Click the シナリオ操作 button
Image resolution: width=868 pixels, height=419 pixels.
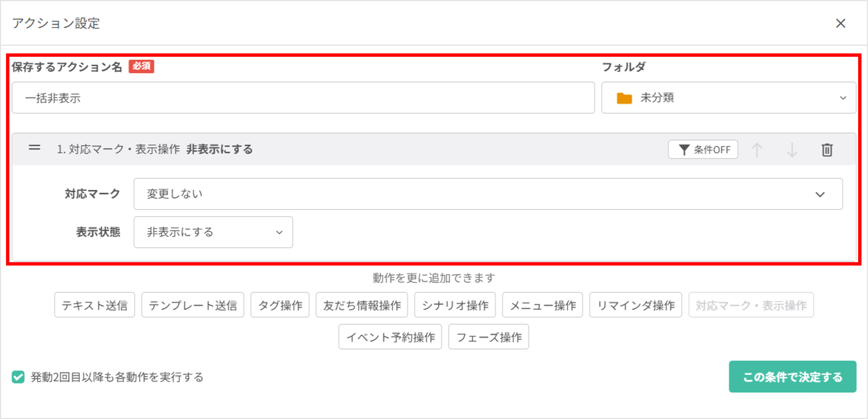click(x=454, y=305)
